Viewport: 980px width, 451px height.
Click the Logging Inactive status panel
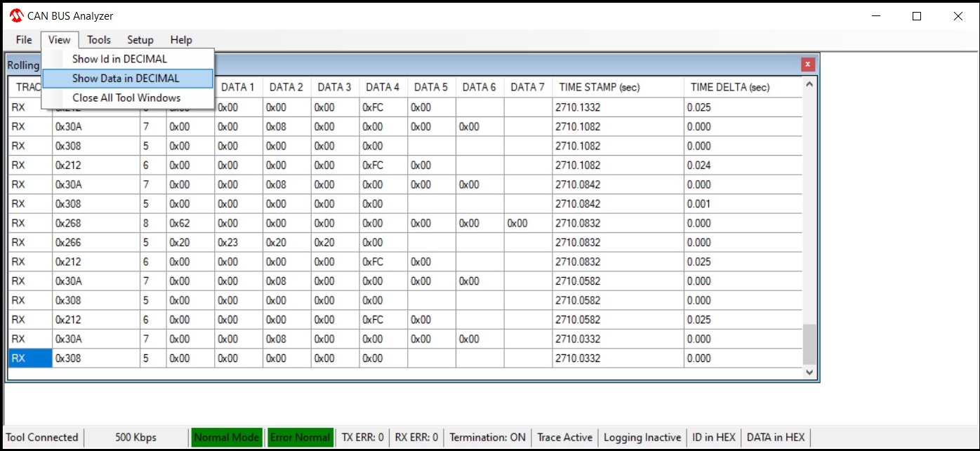coord(642,438)
